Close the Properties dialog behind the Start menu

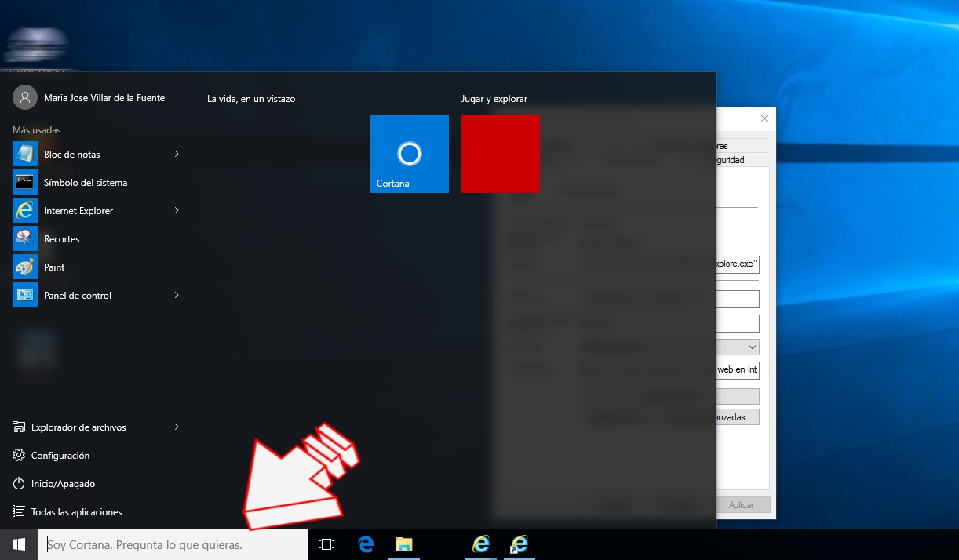[764, 118]
